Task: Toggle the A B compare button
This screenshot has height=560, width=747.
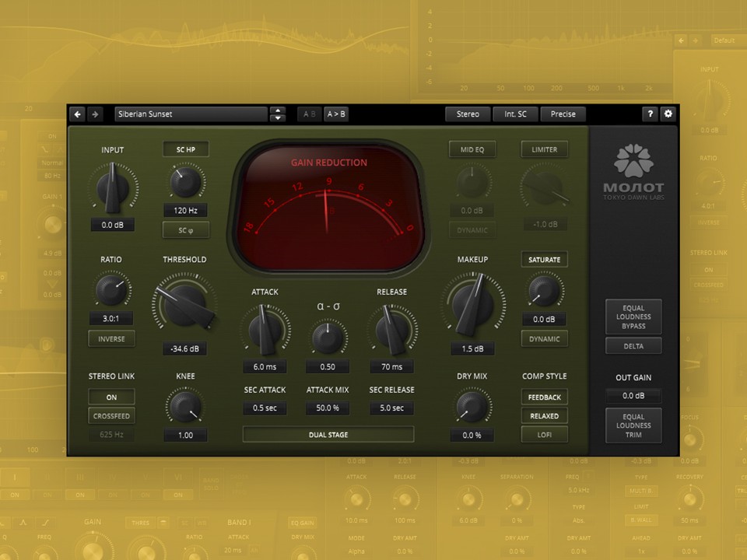Action: (309, 114)
